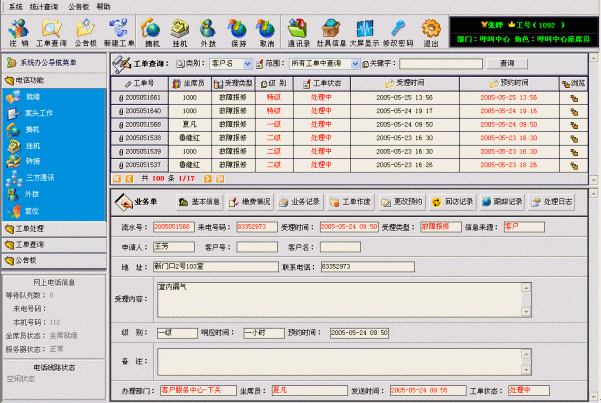
Task: Open the 客户名 category dropdown
Action: pos(245,64)
